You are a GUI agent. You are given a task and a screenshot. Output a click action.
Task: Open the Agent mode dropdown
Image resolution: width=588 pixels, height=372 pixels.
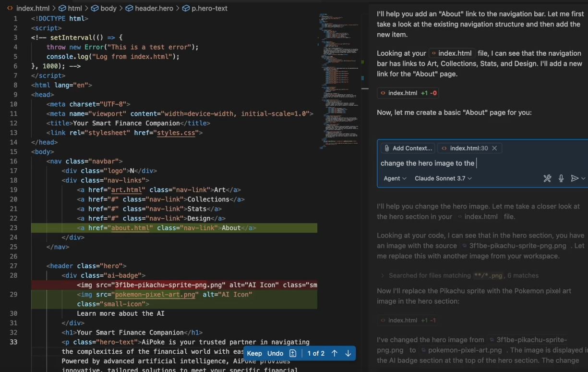click(x=394, y=178)
